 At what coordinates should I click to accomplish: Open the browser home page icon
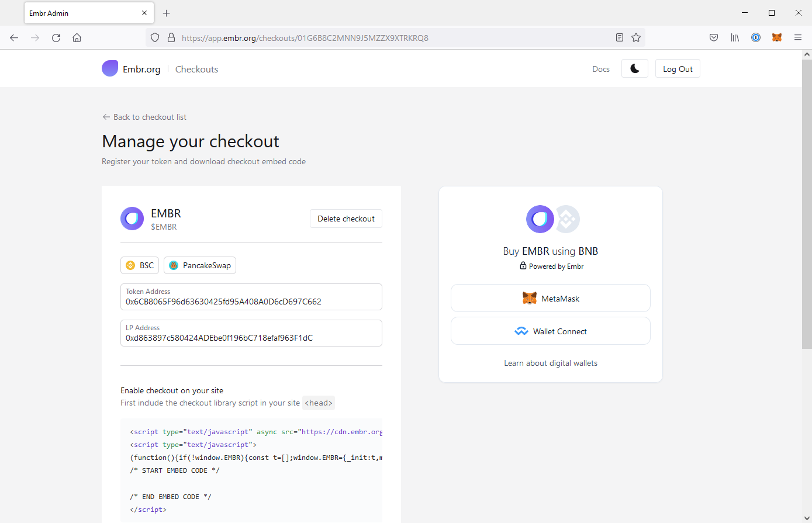pos(77,37)
